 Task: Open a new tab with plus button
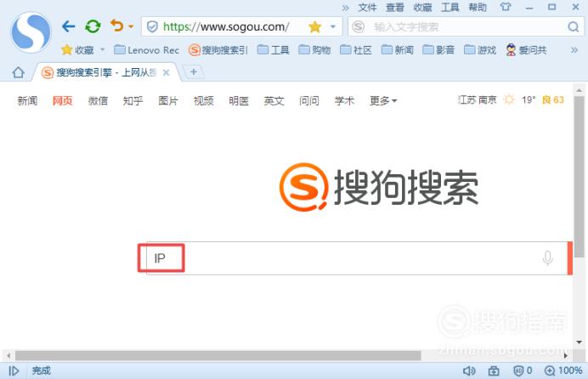[194, 72]
